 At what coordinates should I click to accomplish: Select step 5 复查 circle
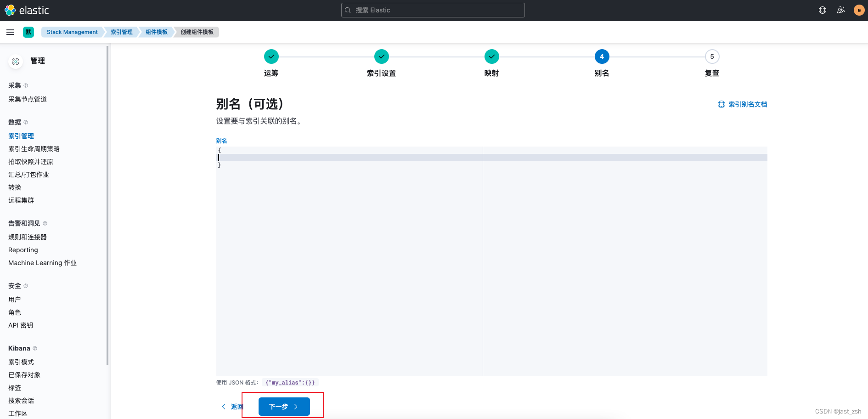[712, 57]
